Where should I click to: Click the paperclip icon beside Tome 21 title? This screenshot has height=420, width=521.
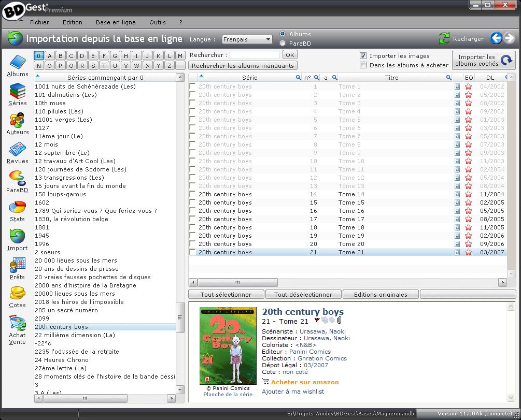pos(339,321)
